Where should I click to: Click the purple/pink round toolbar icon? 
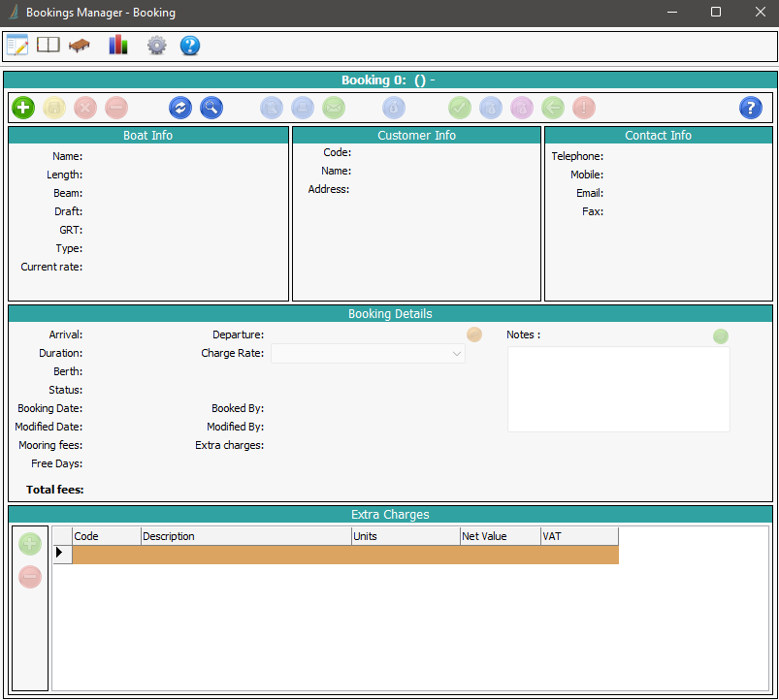(522, 108)
